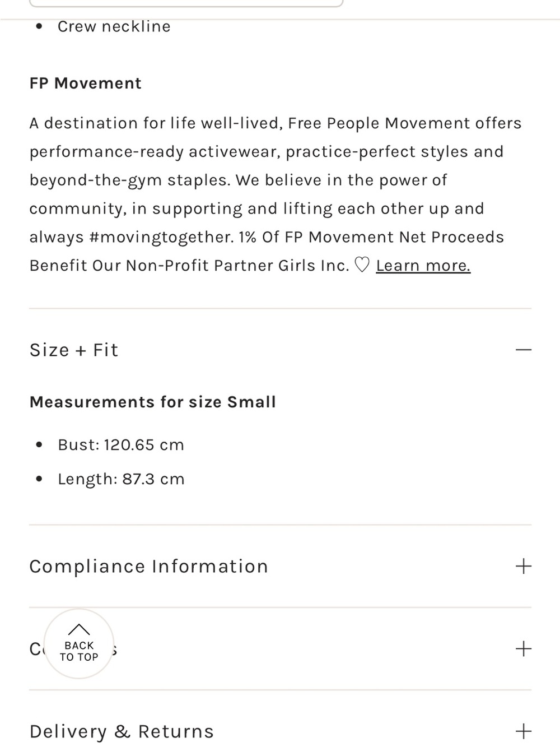Click the Measurements for size Small heading
Viewport: 560px width, 747px height.
(152, 402)
